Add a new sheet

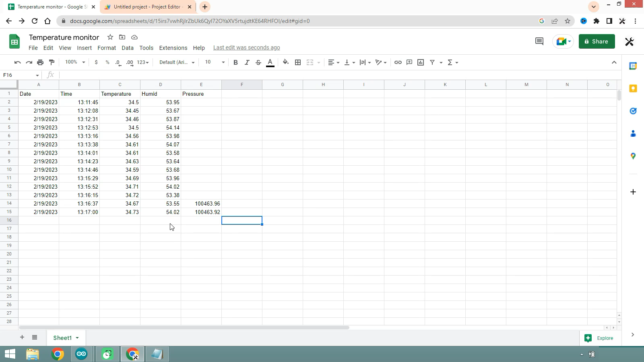pyautogui.click(x=22, y=337)
